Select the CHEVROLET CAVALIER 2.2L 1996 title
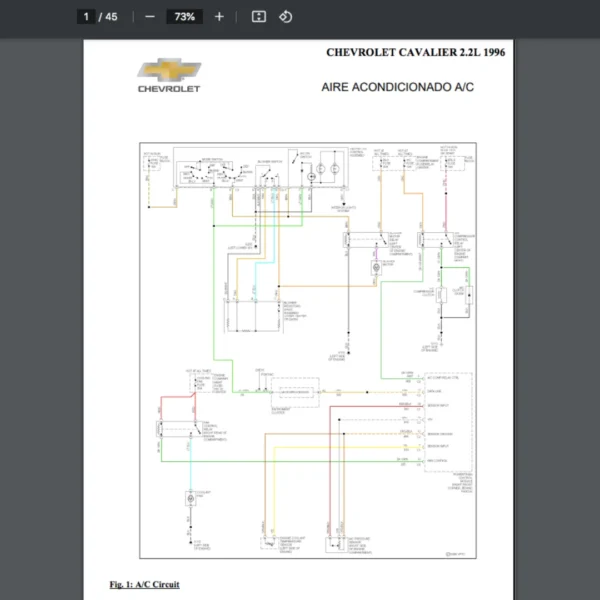The width and height of the screenshot is (600, 600). click(415, 52)
